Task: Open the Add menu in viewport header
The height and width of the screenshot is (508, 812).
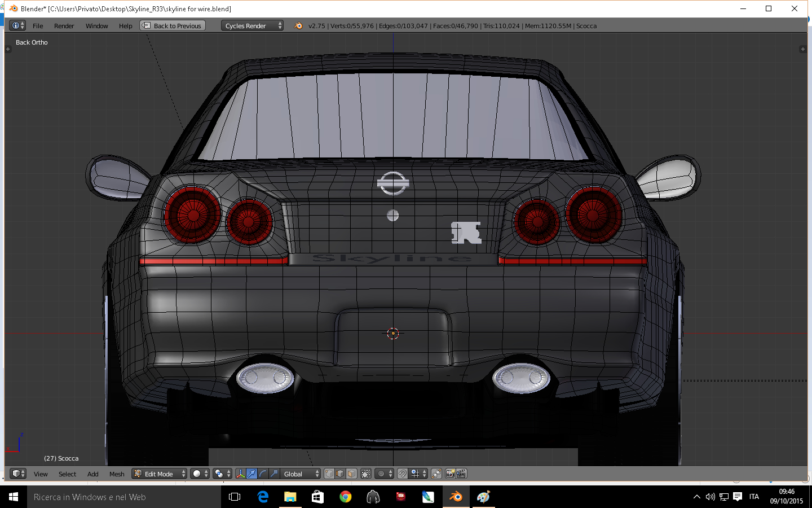Action: coord(93,474)
